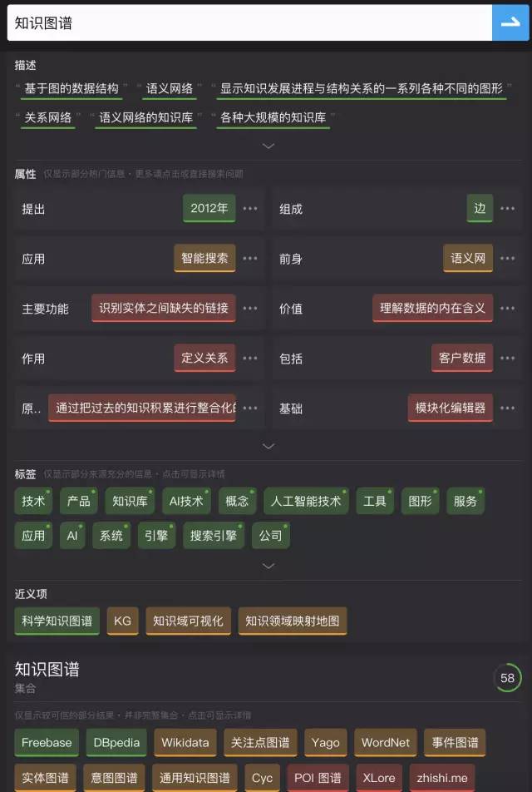The width and height of the screenshot is (532, 792).
Task: Open more options beside 客户数据
Action: 508,359
